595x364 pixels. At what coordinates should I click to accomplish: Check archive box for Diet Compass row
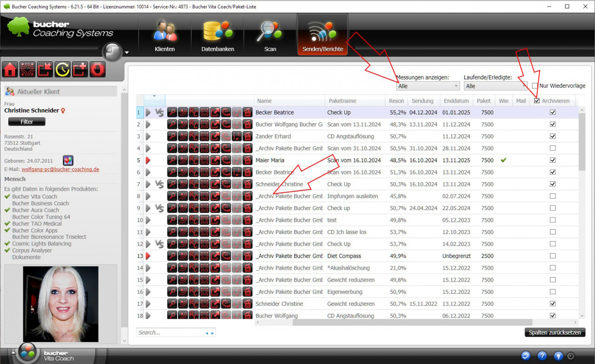pos(553,256)
